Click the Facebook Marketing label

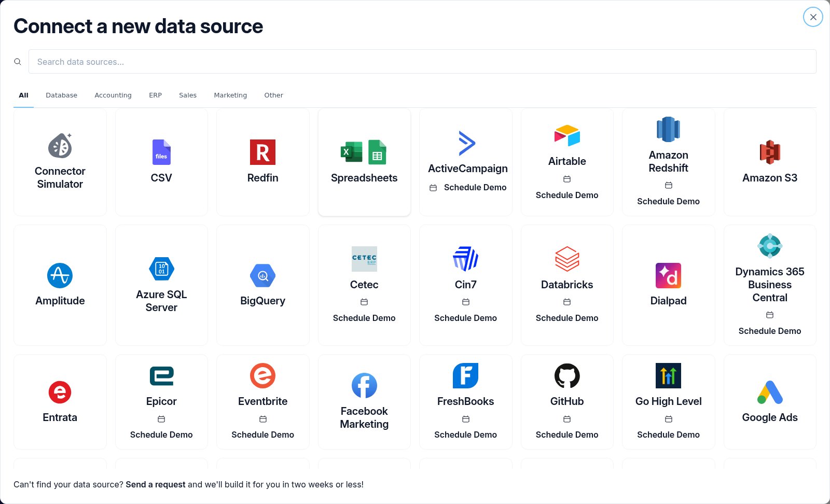pyautogui.click(x=364, y=417)
